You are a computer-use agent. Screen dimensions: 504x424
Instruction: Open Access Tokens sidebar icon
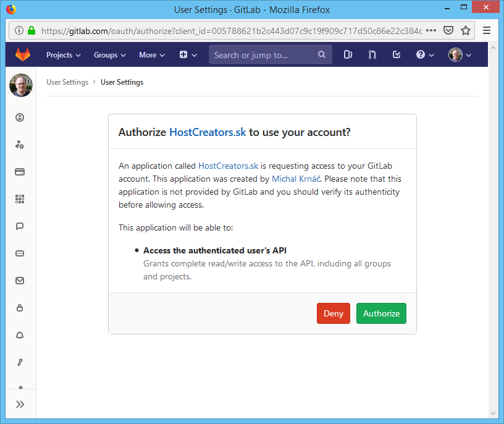(20, 253)
